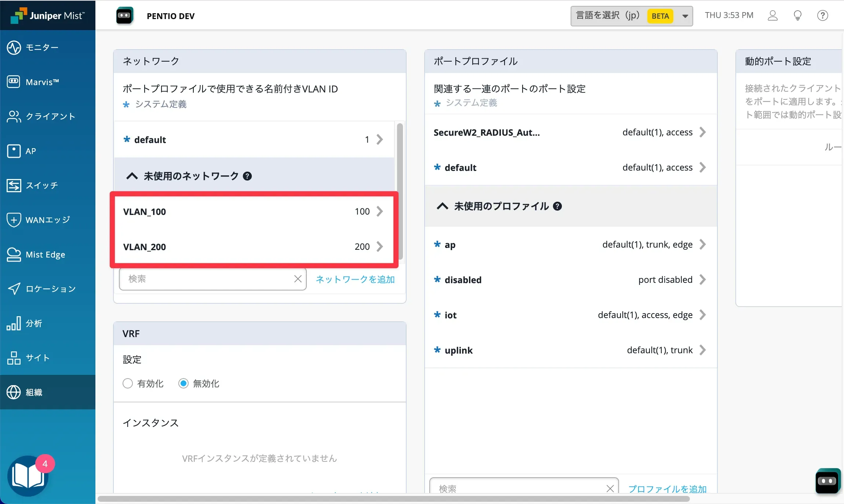Click the ネットワークを追加 link
Image resolution: width=844 pixels, height=504 pixels.
tap(355, 280)
